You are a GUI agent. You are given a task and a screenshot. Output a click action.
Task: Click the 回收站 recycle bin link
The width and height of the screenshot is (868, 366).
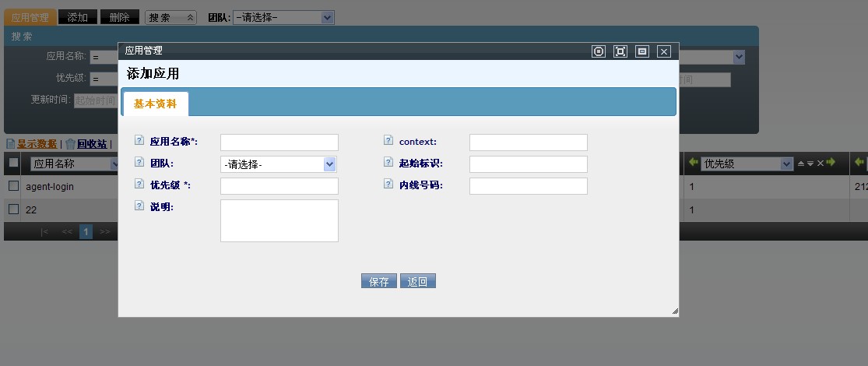point(91,144)
